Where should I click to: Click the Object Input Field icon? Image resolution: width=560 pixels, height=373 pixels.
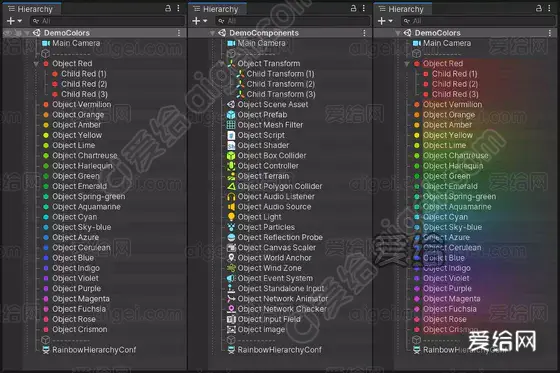click(x=231, y=319)
